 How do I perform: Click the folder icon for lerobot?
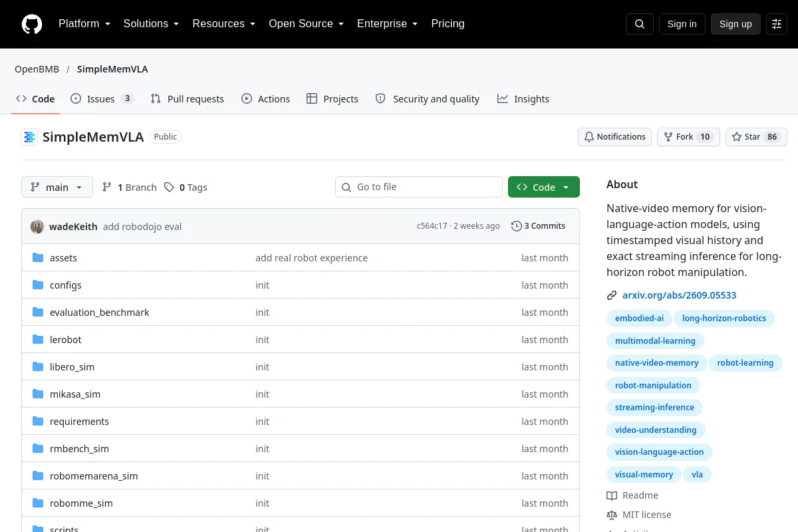click(38, 340)
